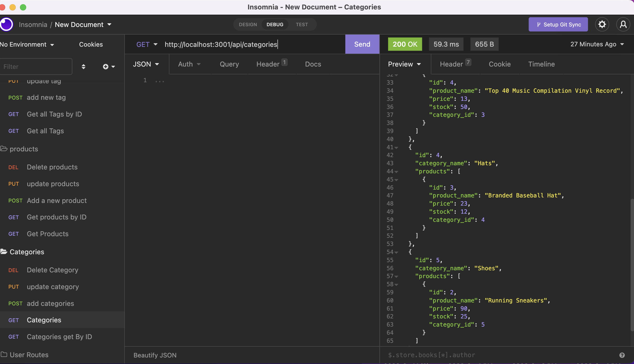Viewport: 634px width, 364px height.
Task: Open the Auth type dropdown
Action: click(x=189, y=64)
